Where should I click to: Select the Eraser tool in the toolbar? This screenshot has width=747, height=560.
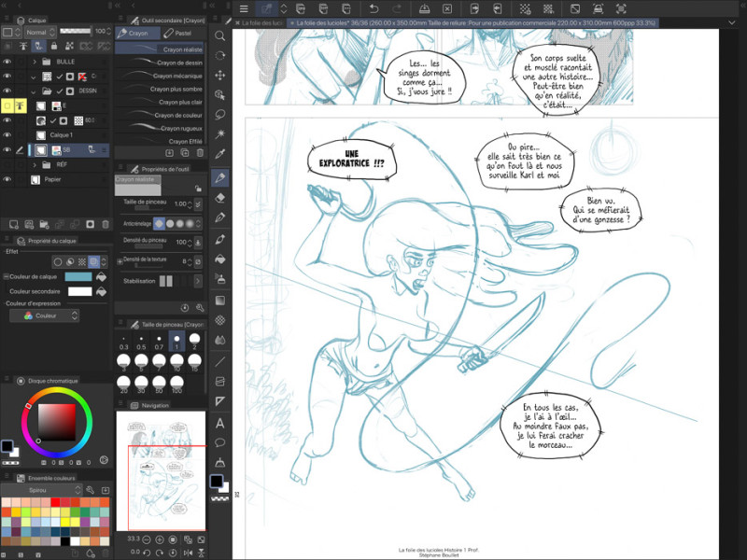pos(220,197)
